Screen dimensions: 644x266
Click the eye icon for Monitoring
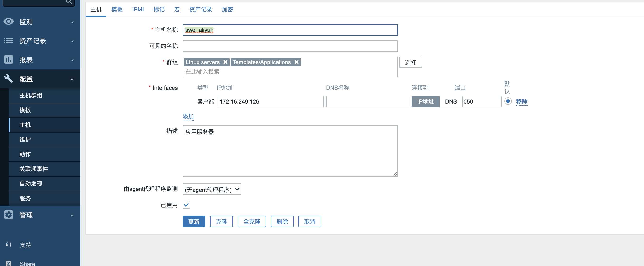(x=9, y=22)
